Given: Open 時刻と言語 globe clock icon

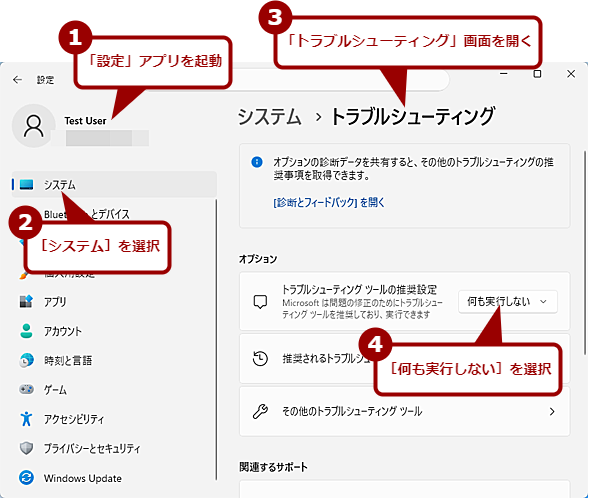Looking at the screenshot, I should click(x=26, y=360).
